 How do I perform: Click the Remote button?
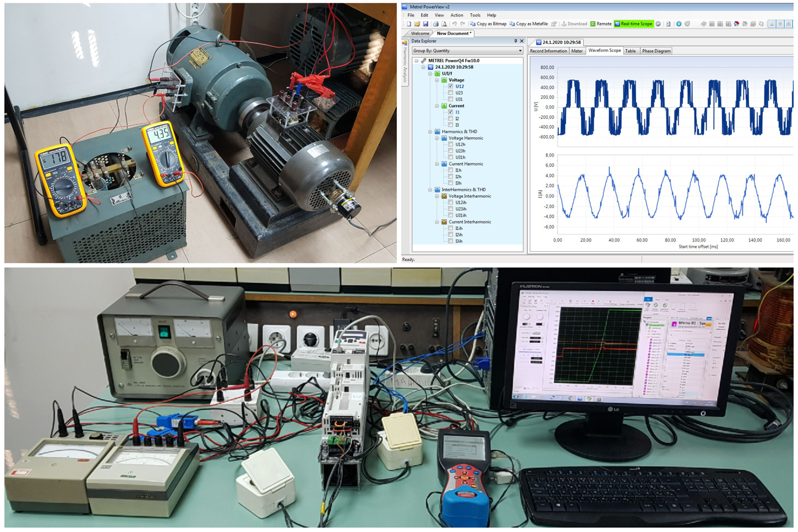click(x=601, y=24)
